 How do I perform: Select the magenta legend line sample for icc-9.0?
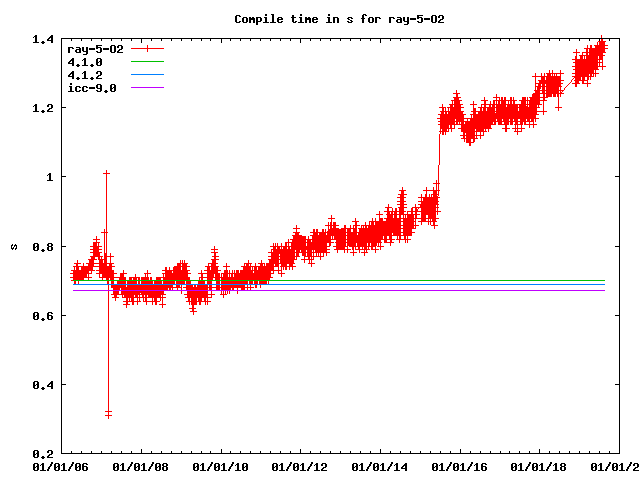149,87
